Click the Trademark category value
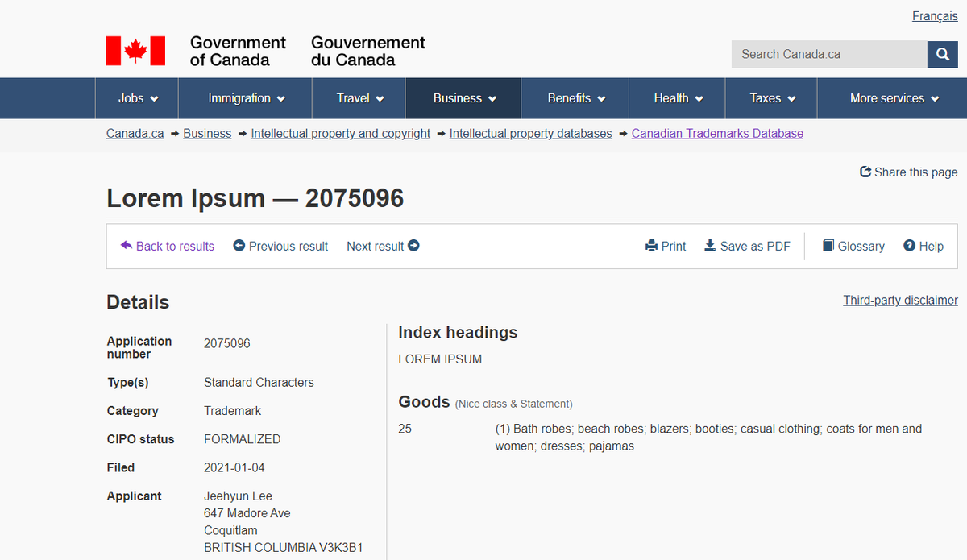The height and width of the screenshot is (560, 967). click(233, 411)
